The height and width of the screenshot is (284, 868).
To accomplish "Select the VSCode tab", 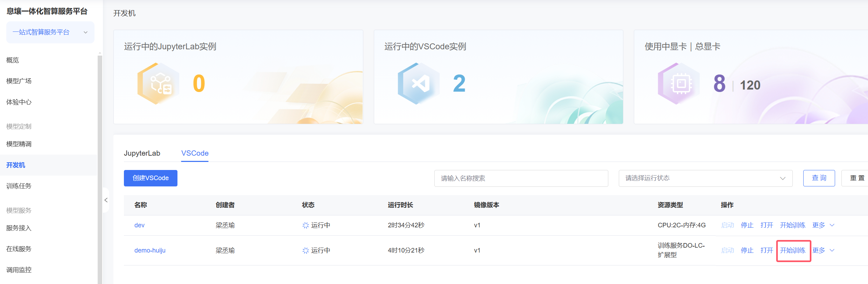I will click(x=195, y=153).
